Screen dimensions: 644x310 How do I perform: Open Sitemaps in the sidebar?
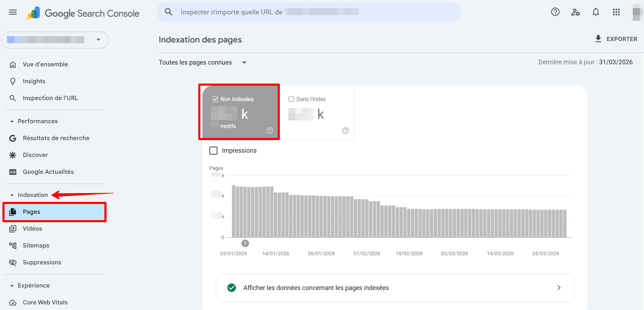36,245
